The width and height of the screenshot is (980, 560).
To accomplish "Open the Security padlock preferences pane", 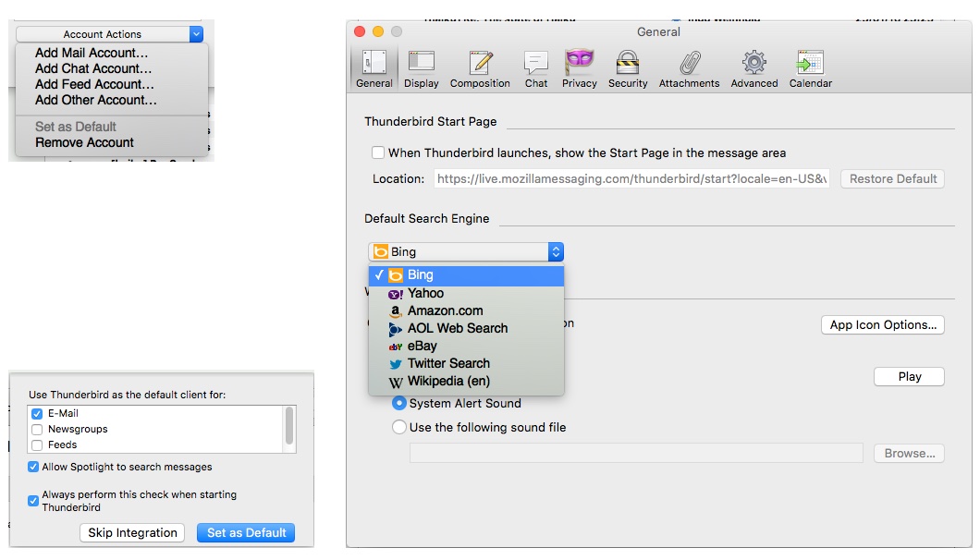I will (x=628, y=68).
